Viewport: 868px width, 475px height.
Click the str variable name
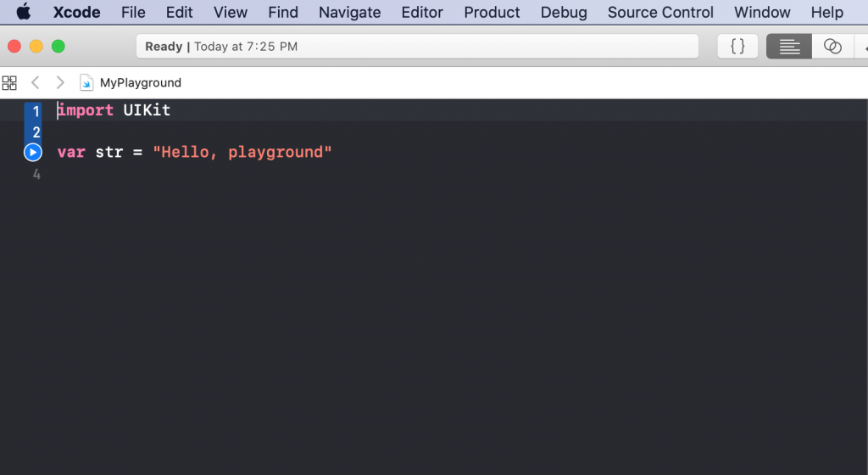[x=109, y=152]
